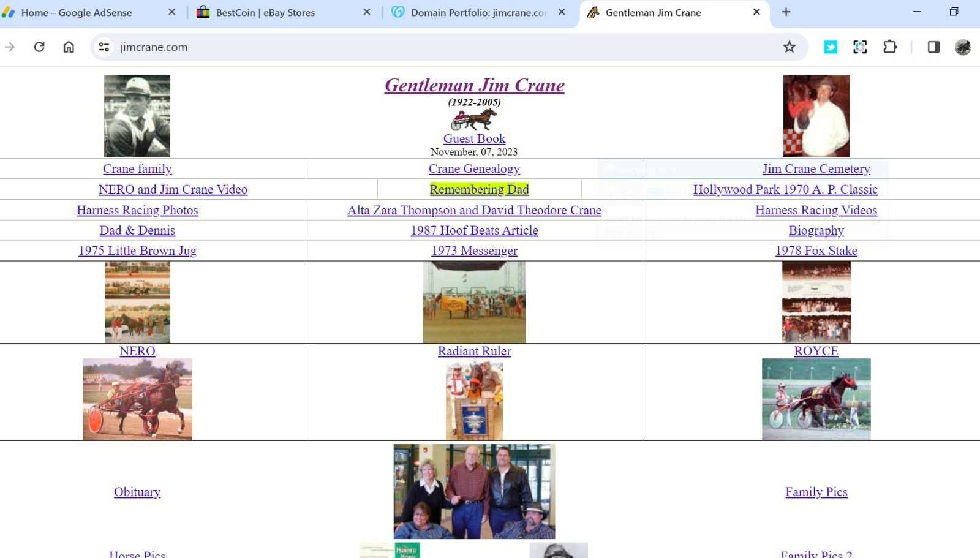Open the user profile avatar icon
Screen dimensions: 980x558
(x=963, y=47)
